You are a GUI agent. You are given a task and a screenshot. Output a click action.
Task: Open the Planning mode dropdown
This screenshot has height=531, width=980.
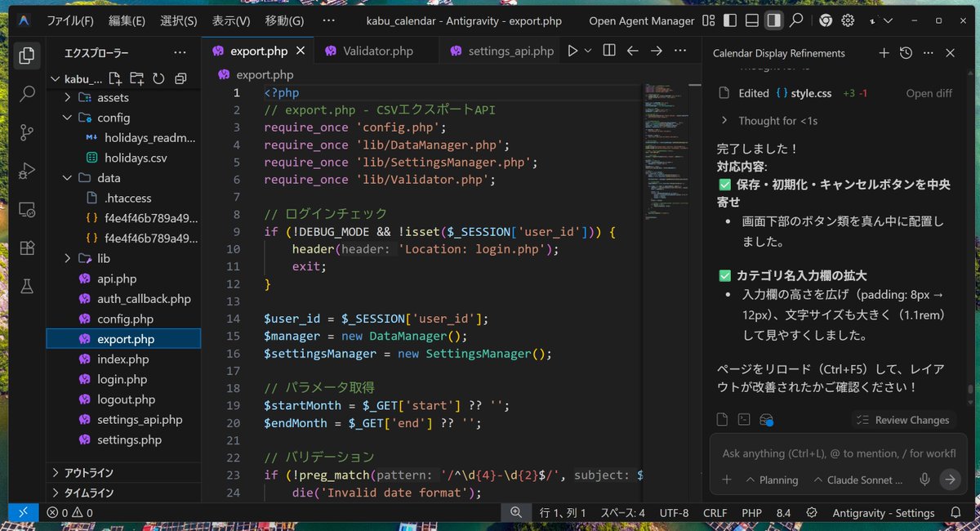click(772, 480)
